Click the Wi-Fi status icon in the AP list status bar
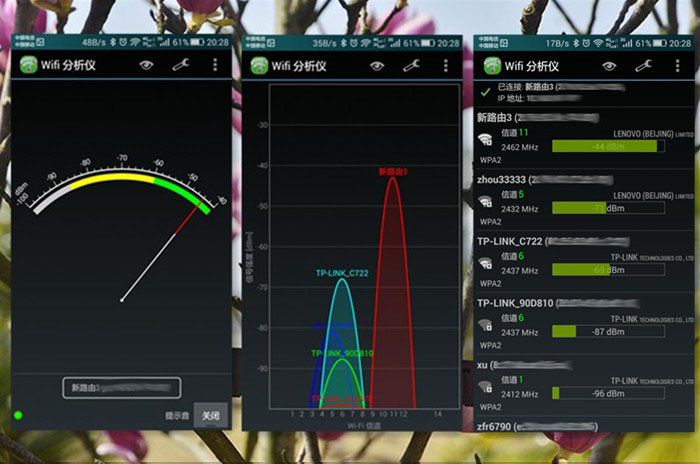 [x=598, y=43]
